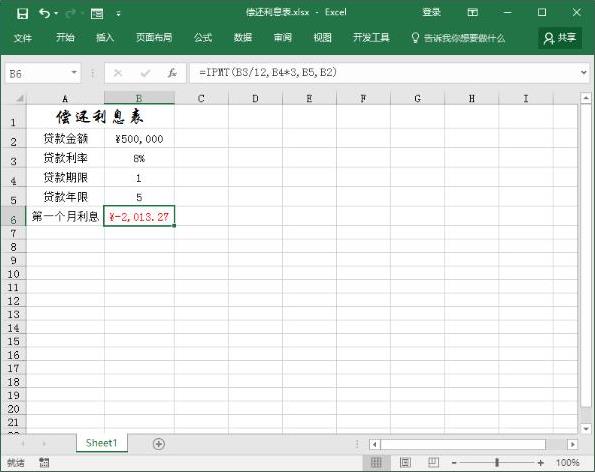Click the red ¥-2,013.27 cell
The width and height of the screenshot is (595, 472).
[x=139, y=216]
